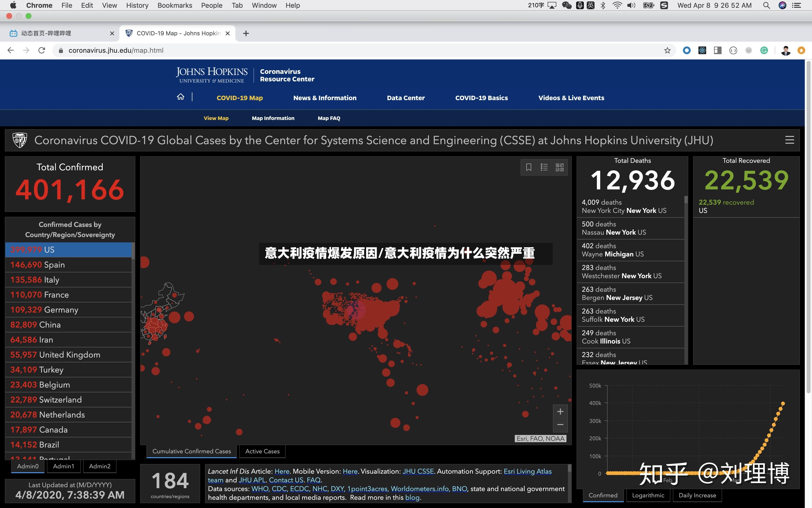Open the basemap gallery grid icon

point(560,167)
